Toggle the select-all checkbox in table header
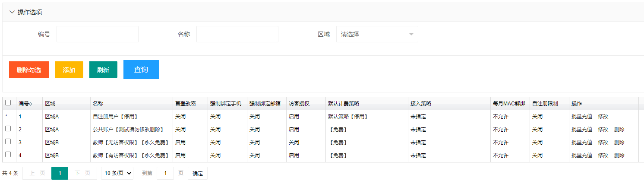 tap(8, 103)
